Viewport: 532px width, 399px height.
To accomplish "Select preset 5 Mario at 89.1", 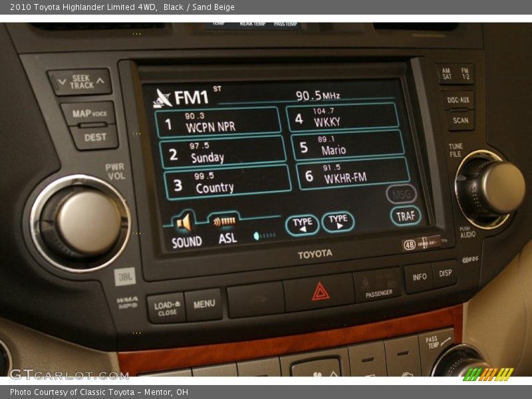I will point(347,145).
